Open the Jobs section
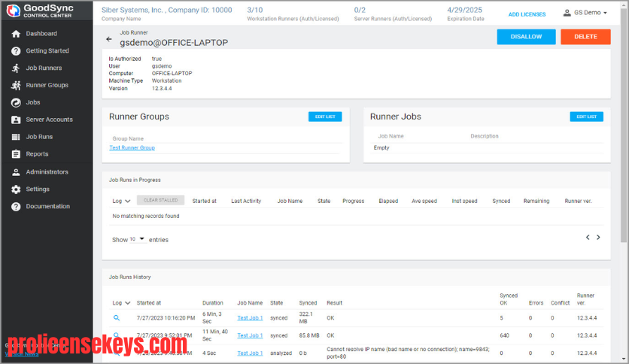Image resolution: width=629 pixels, height=364 pixels. (x=33, y=102)
